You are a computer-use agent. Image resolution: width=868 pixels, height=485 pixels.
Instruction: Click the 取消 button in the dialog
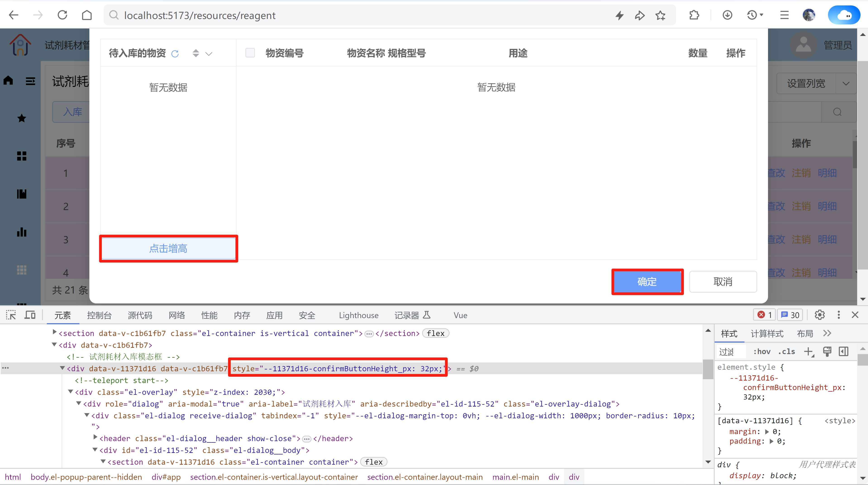[x=723, y=282]
